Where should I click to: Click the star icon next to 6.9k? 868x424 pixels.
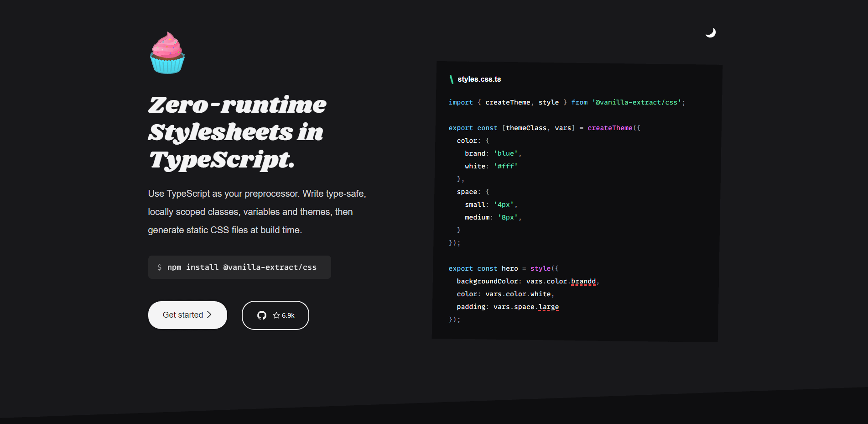(276, 315)
